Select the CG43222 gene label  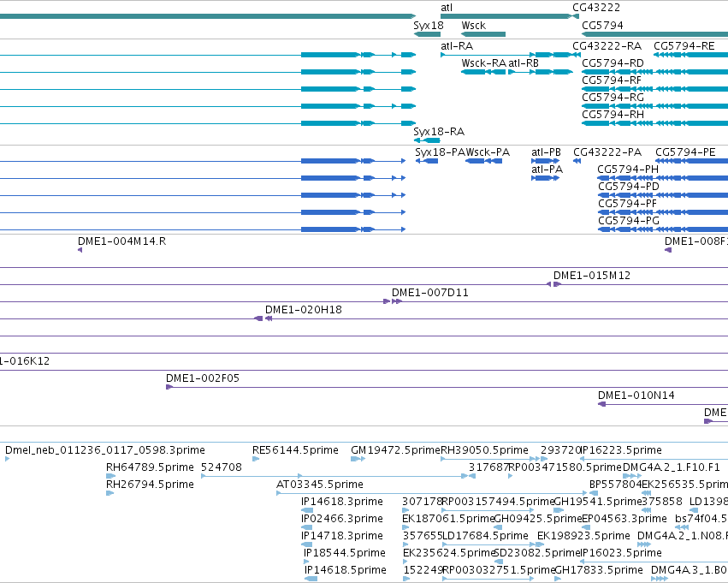596,8
